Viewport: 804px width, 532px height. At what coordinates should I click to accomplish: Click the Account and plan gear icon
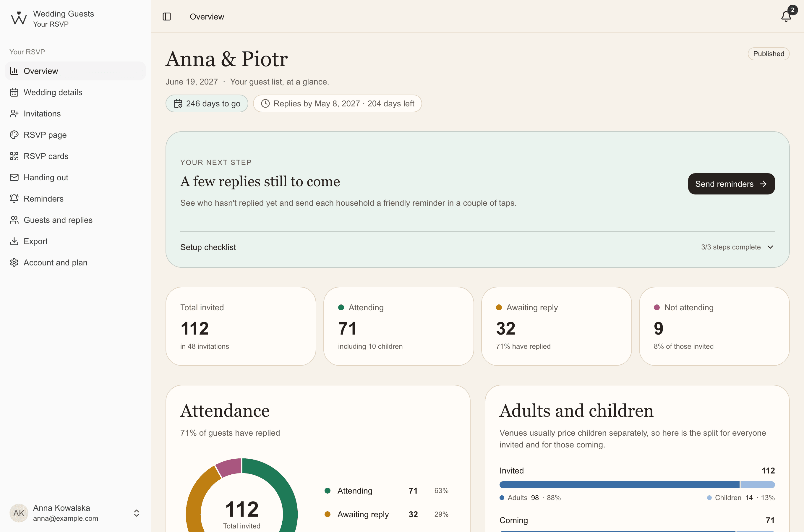[x=14, y=263]
